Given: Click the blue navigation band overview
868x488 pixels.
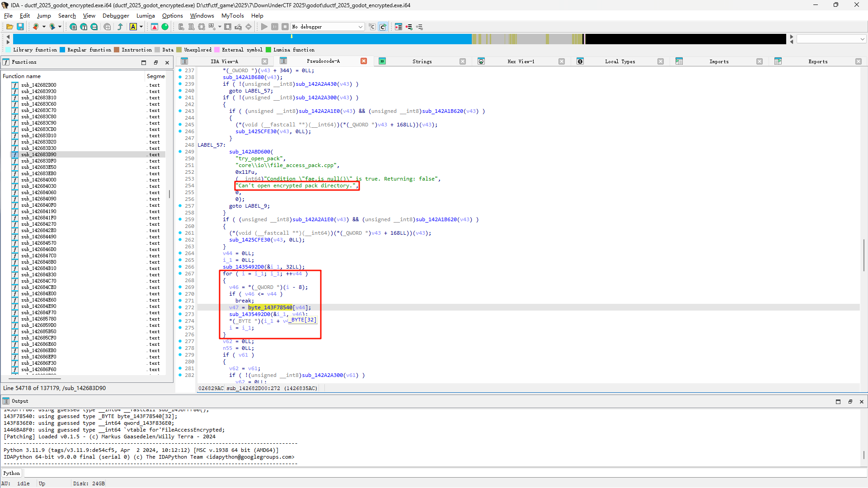Looking at the screenshot, I should tap(242, 39).
